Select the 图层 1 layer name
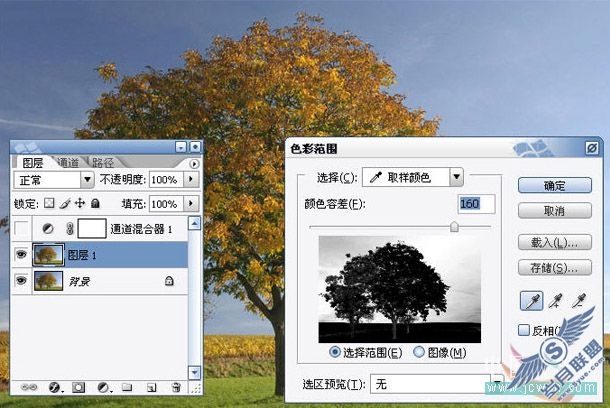The width and height of the screenshot is (610, 408). point(82,255)
